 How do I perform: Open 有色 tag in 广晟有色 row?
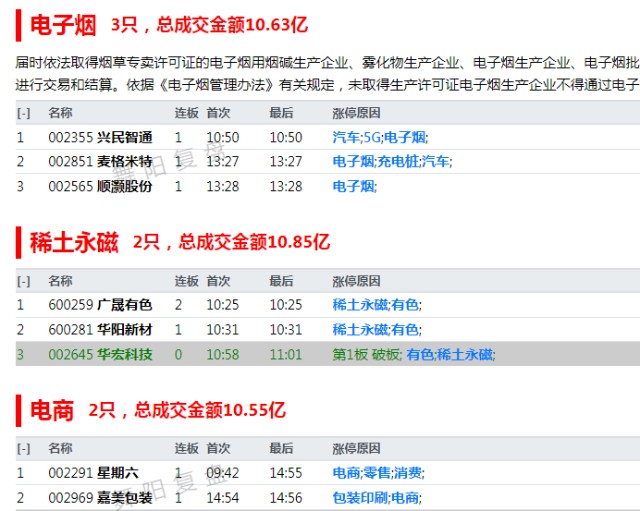(x=404, y=305)
